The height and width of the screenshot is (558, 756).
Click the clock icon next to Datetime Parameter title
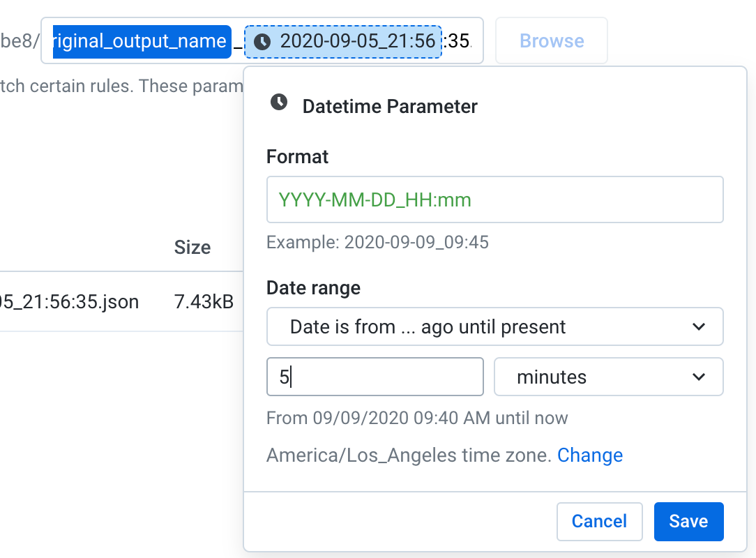point(277,103)
